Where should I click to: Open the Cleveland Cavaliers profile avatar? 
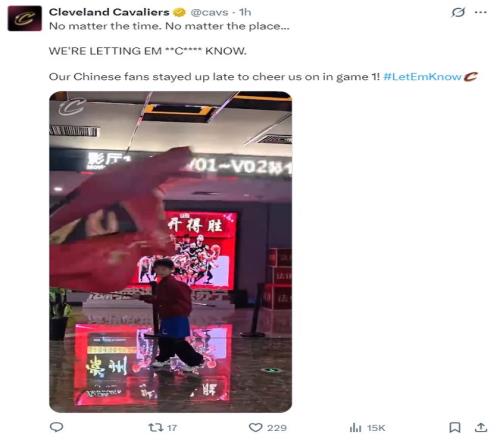25,18
